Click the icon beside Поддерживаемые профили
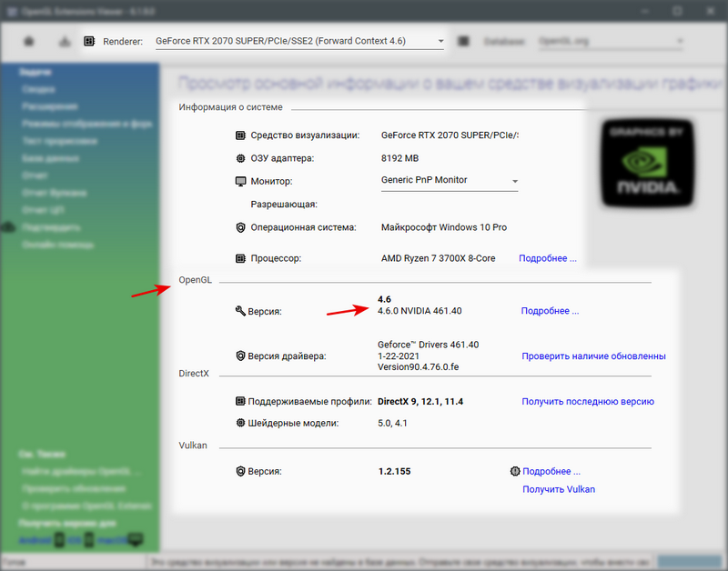 click(x=240, y=401)
